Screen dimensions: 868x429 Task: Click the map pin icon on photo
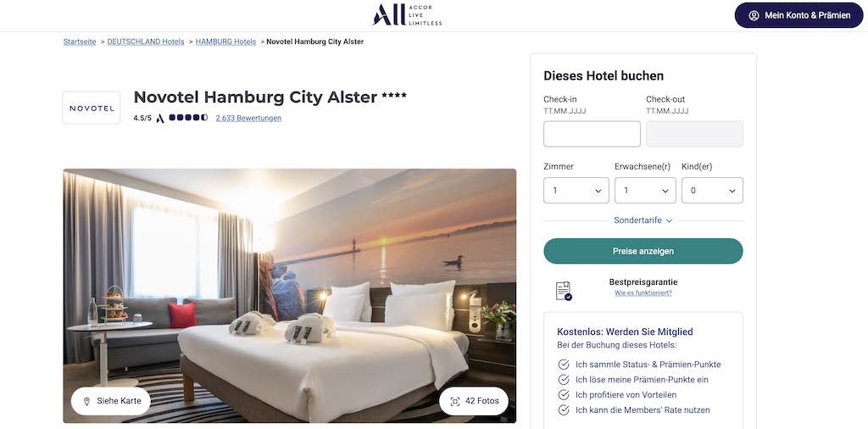pyautogui.click(x=86, y=401)
